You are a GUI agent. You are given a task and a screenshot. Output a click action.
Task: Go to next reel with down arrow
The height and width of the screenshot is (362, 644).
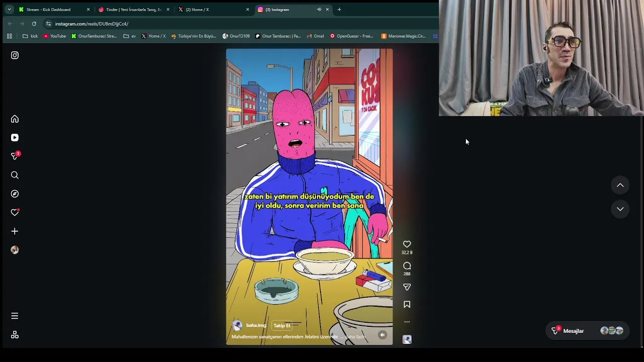(x=620, y=209)
